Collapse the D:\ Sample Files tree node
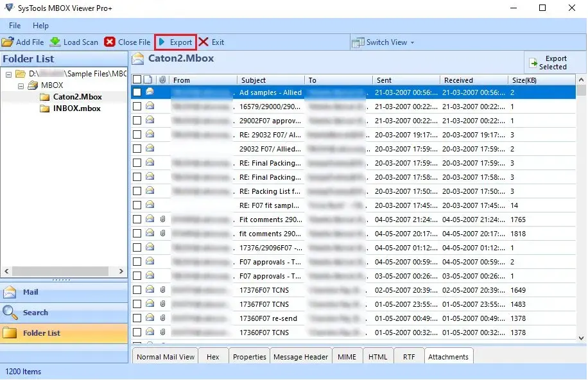The width and height of the screenshot is (588, 380). tap(8, 74)
